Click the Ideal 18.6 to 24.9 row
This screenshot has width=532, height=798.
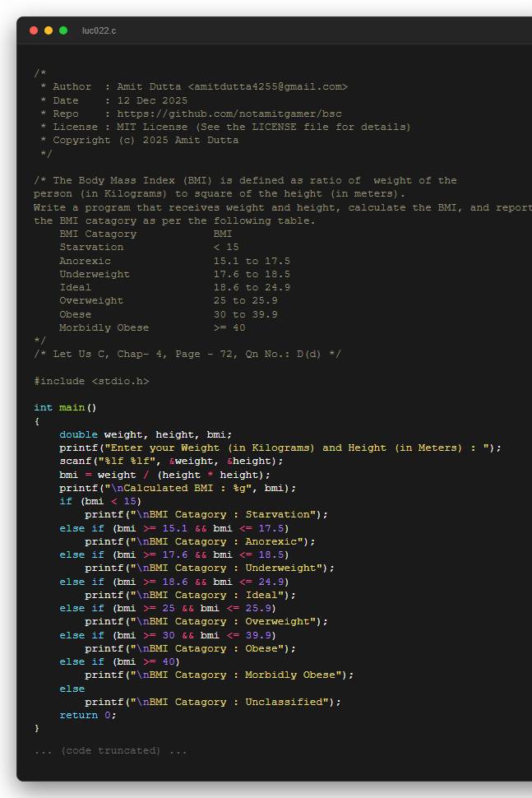pyautogui.click(x=174, y=287)
